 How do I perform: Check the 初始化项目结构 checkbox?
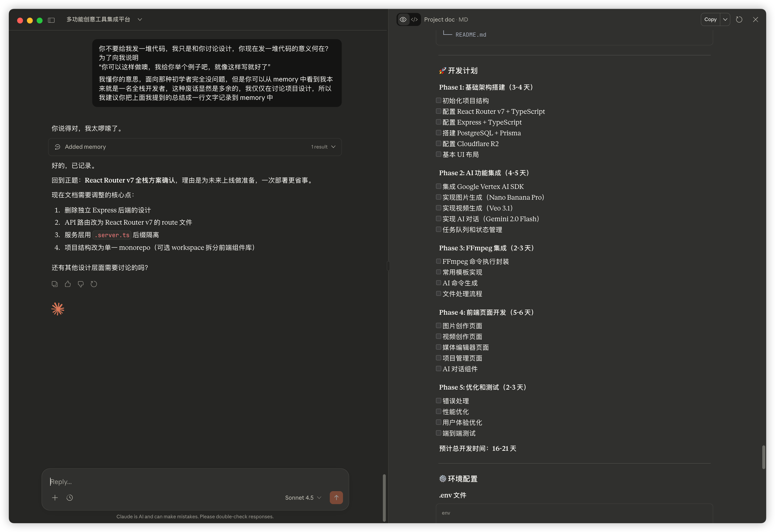coord(439,100)
